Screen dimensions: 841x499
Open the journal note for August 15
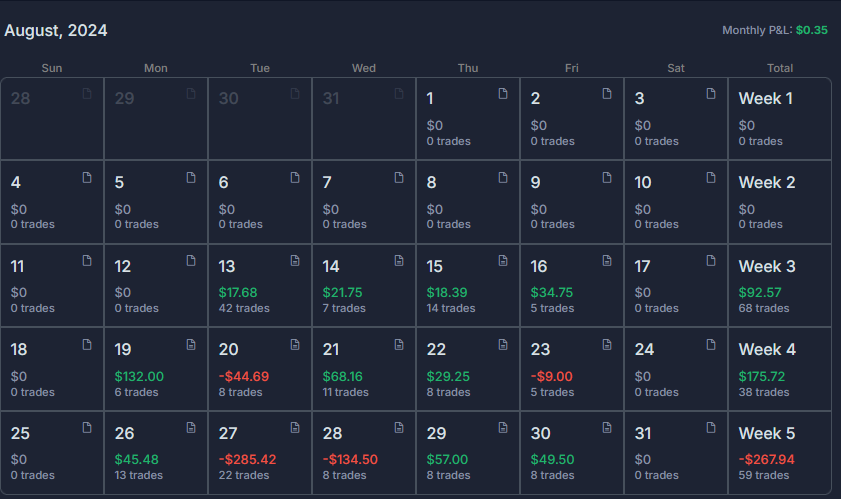tap(503, 261)
